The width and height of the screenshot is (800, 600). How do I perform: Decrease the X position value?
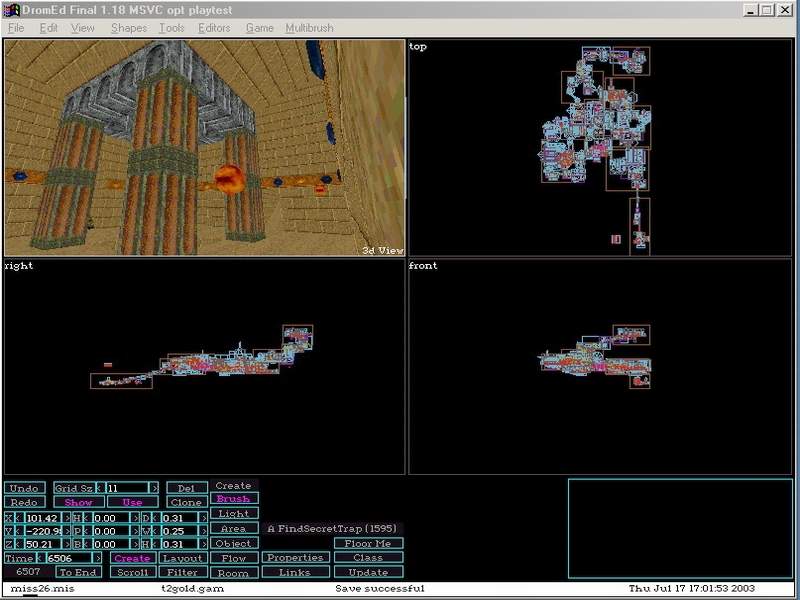click(17, 518)
